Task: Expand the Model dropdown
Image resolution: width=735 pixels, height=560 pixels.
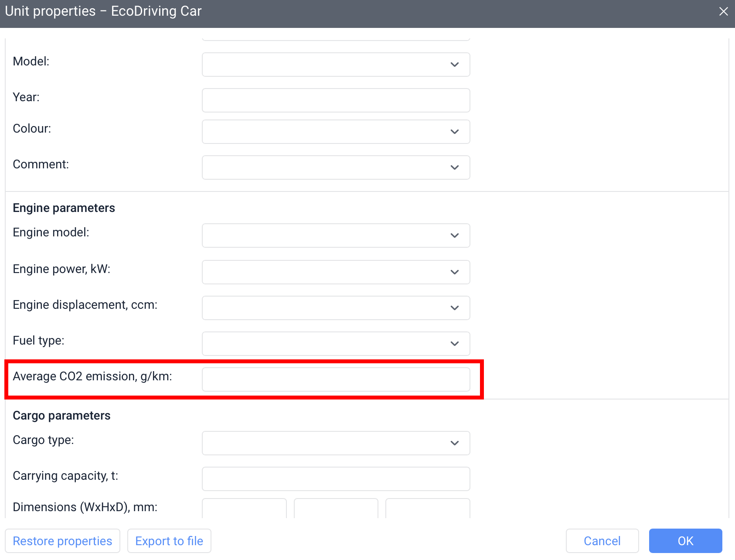Action: pos(336,65)
